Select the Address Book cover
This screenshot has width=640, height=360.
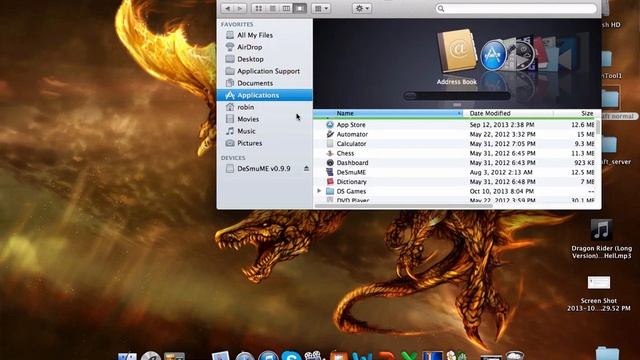coord(456,52)
